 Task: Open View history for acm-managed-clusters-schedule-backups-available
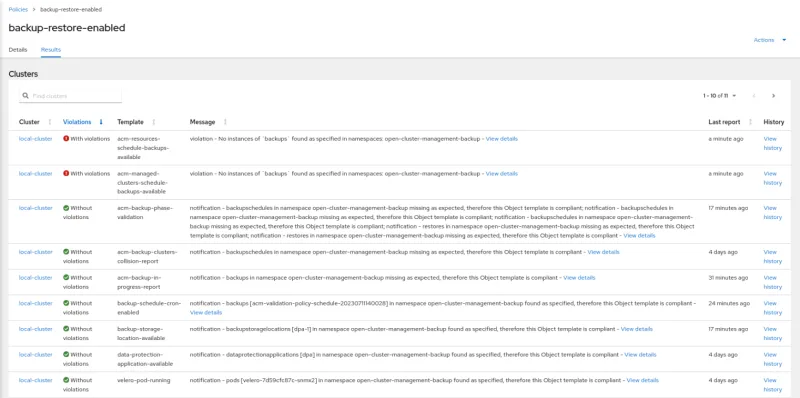tap(772, 178)
